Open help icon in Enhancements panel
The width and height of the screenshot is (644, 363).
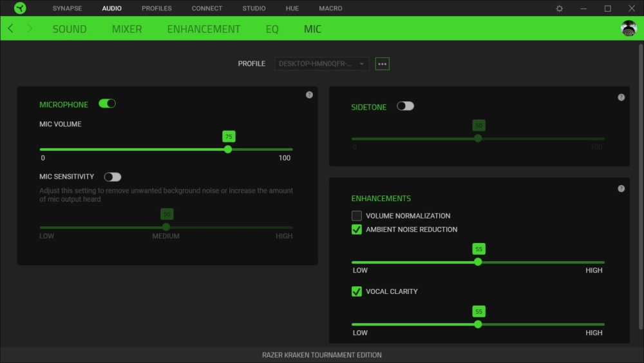coord(621,189)
